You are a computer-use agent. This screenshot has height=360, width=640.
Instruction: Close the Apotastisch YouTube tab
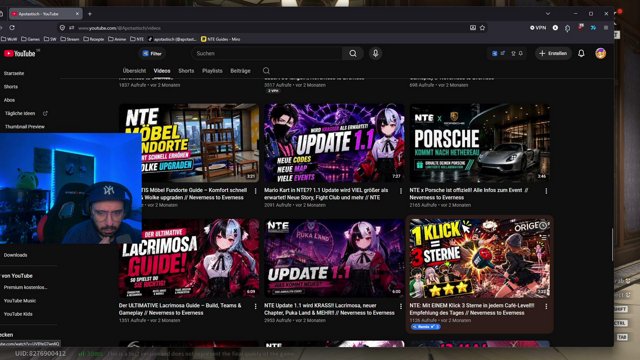click(77, 14)
